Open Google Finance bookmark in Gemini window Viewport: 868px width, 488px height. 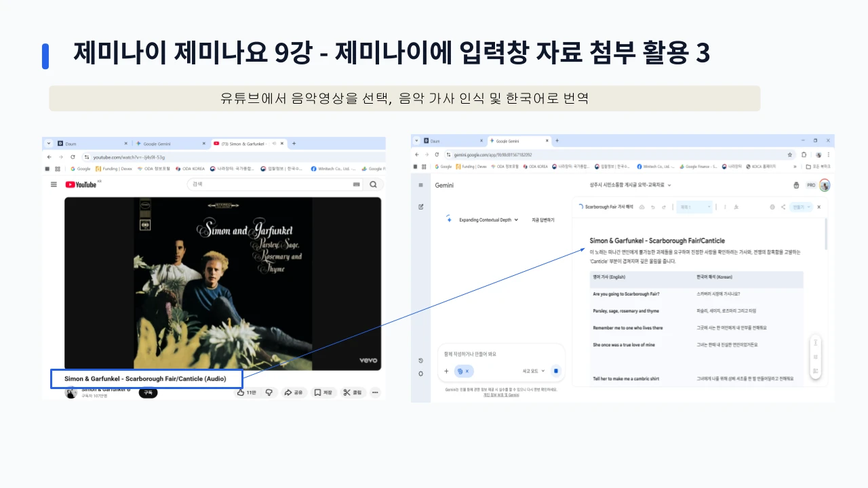tap(699, 166)
